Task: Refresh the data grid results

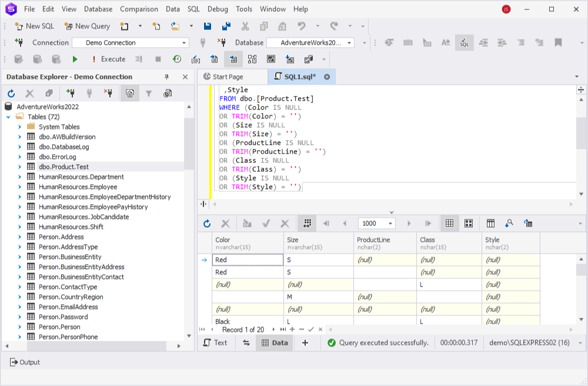Action: [x=207, y=224]
